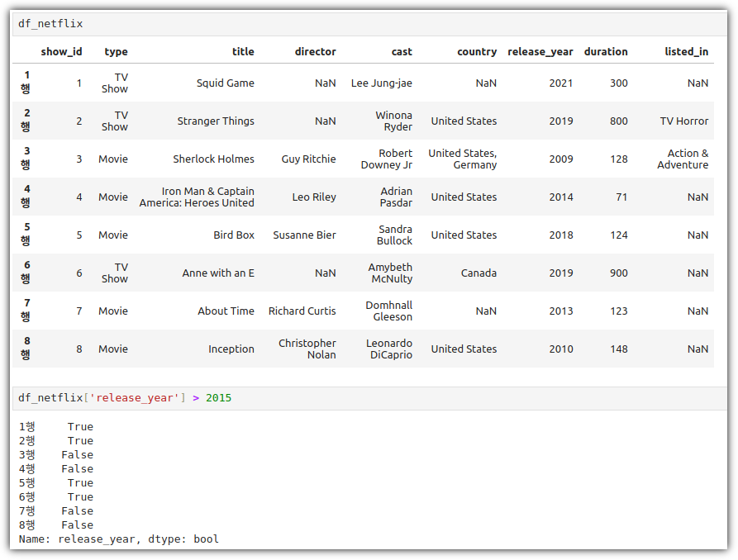
Task: Click the Stranger Things title cell
Action: point(216,121)
